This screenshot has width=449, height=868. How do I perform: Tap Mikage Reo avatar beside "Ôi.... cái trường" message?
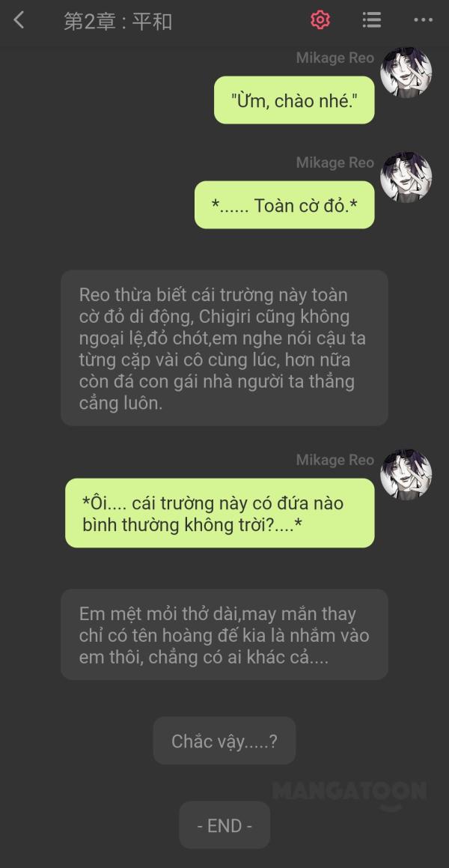click(x=406, y=474)
